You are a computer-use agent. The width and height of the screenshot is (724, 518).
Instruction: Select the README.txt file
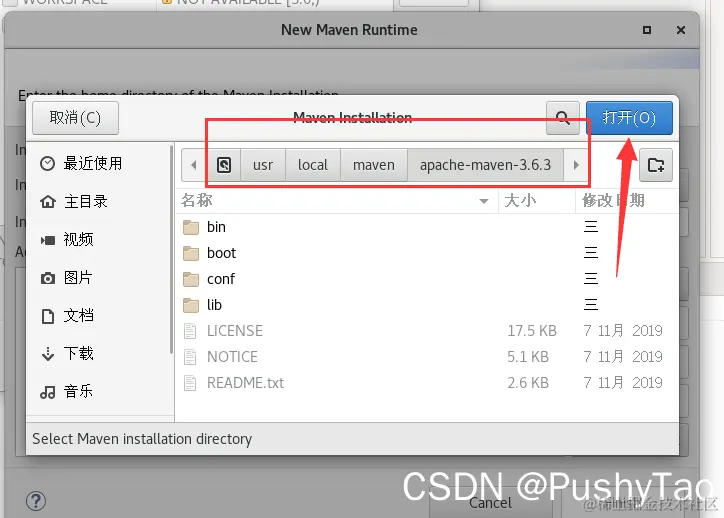point(427,383)
